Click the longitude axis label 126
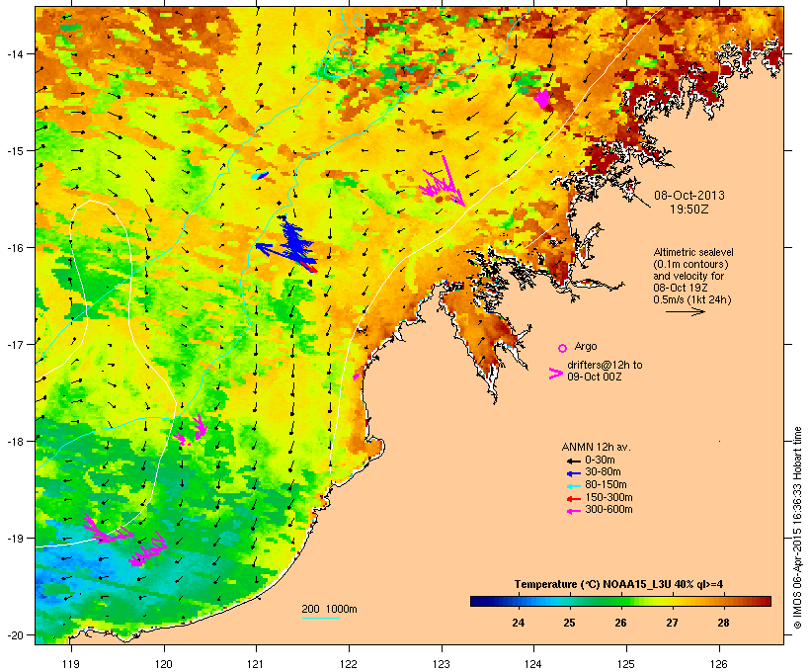This screenshot has width=810, height=672. (718, 664)
